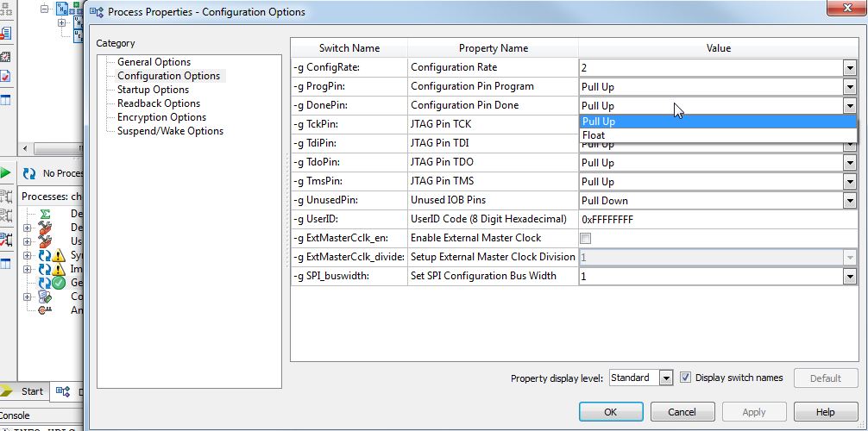This screenshot has height=431, width=868.
Task: Open Property display level dropdown
Action: pyautogui.click(x=665, y=378)
